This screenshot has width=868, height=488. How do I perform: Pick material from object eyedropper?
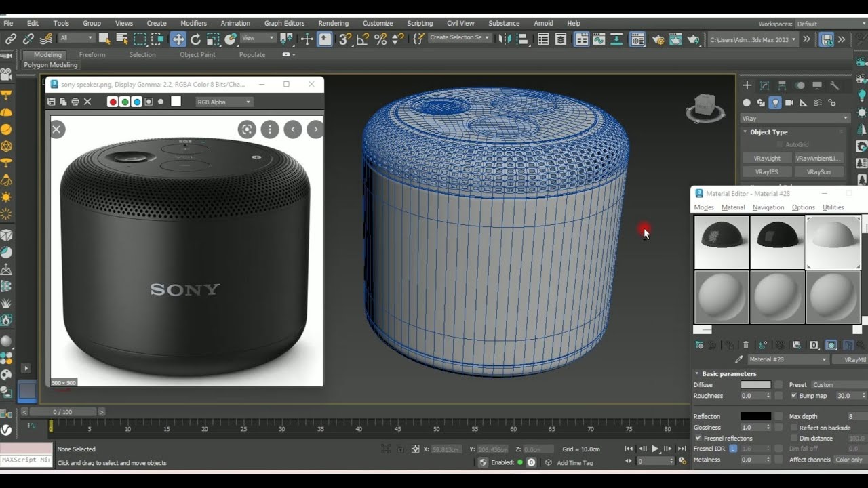pyautogui.click(x=739, y=359)
